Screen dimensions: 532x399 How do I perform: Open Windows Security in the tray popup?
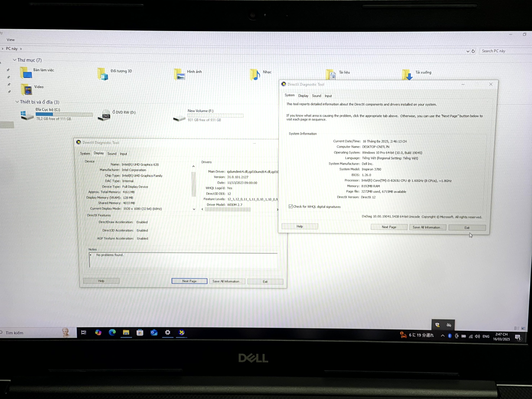coord(438,325)
